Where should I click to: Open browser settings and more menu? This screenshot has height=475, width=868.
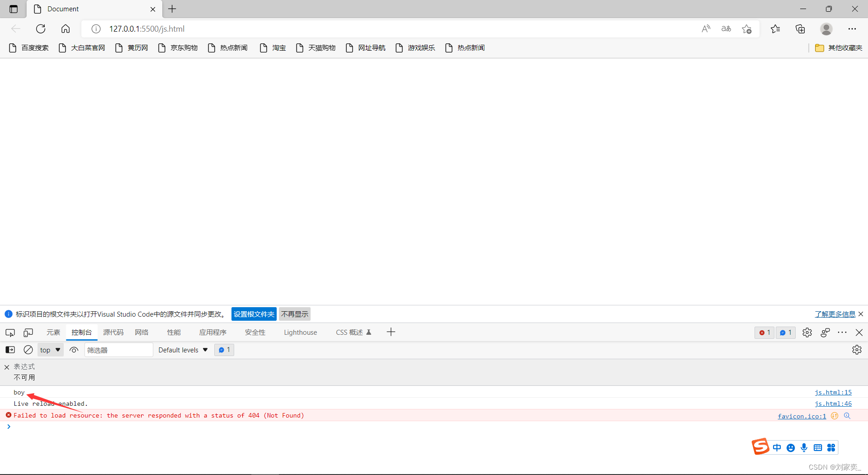(852, 29)
